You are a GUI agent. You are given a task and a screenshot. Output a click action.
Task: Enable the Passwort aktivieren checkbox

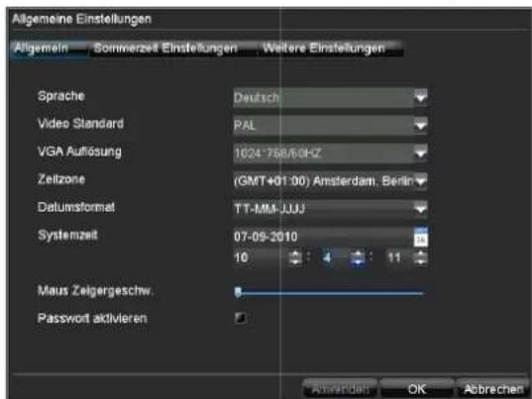pyautogui.click(x=240, y=318)
